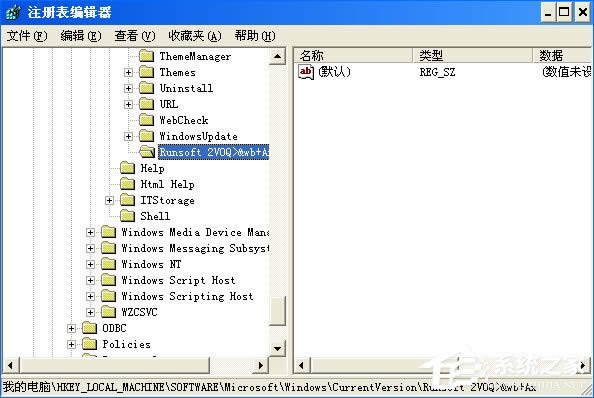Open the 编辑(E) menu
The height and width of the screenshot is (398, 594).
pos(81,36)
